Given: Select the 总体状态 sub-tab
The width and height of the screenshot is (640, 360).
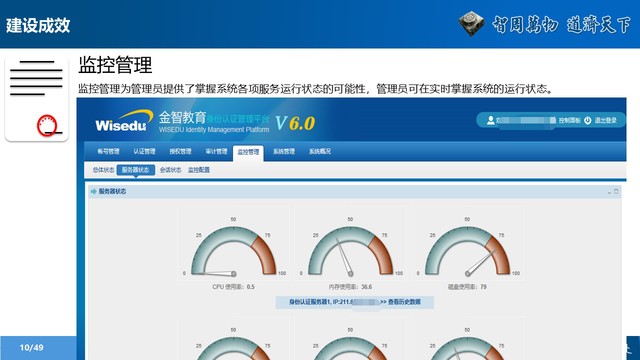Looking at the screenshot, I should coord(103,170).
